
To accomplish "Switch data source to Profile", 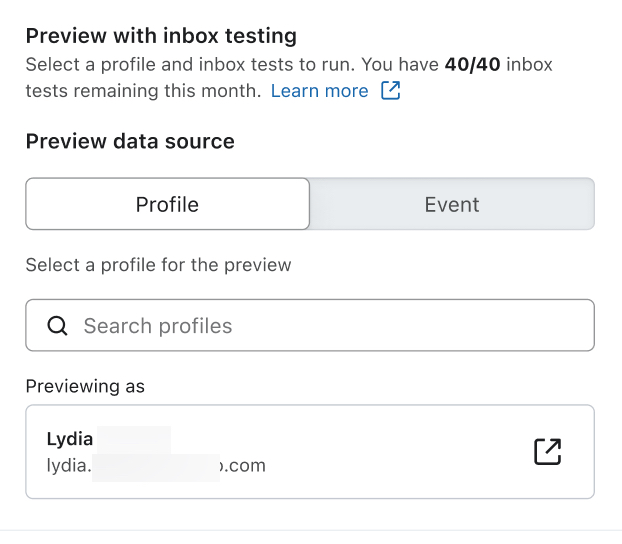I will click(x=167, y=204).
